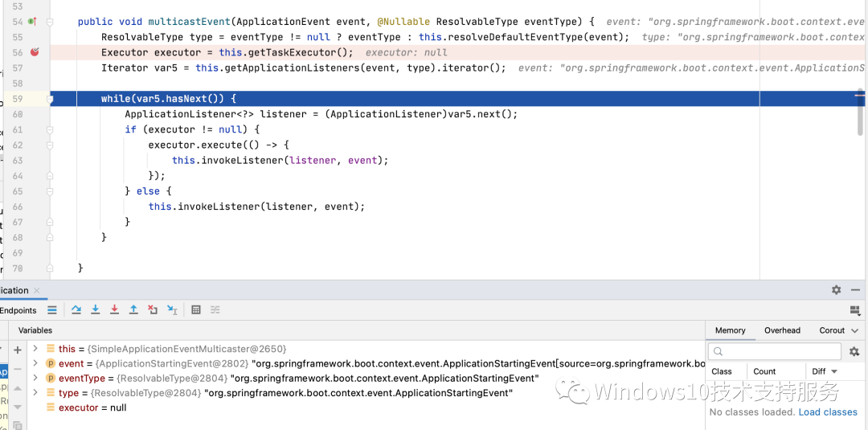
Task: Expand the 'this' variable node
Action: coord(35,349)
